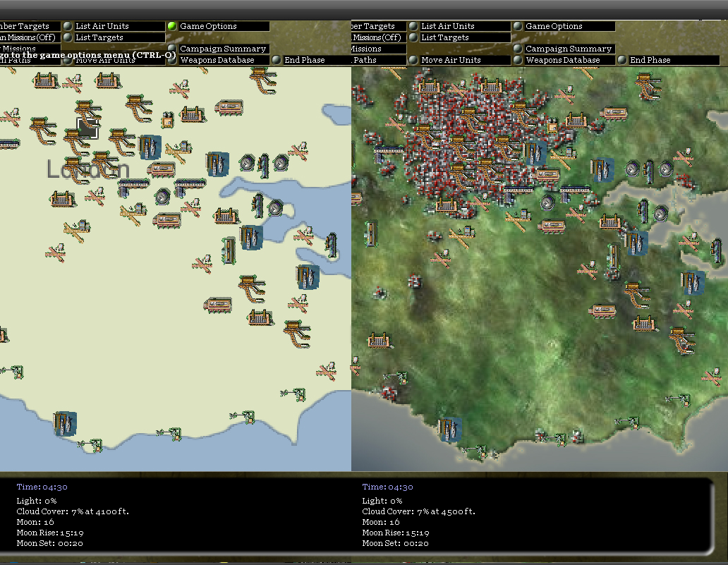Select purple tower between two radar domes, satellite map
The image size is (728, 565).
click(x=648, y=172)
